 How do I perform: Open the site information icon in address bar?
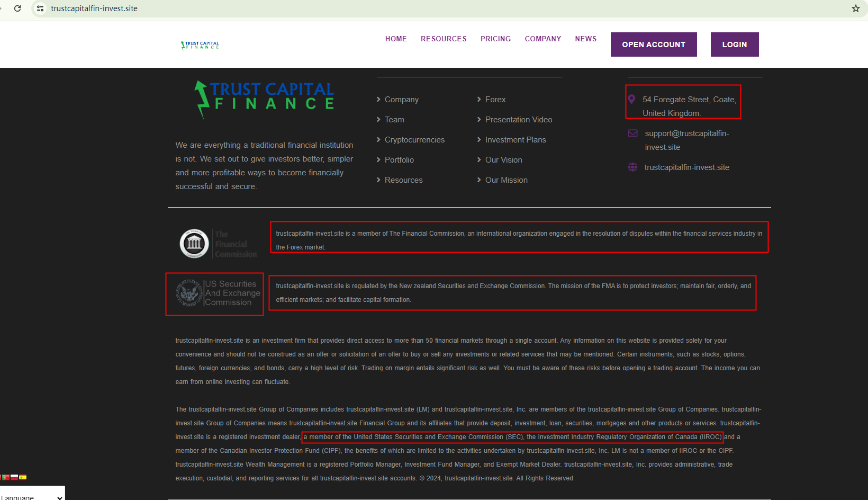click(x=40, y=8)
